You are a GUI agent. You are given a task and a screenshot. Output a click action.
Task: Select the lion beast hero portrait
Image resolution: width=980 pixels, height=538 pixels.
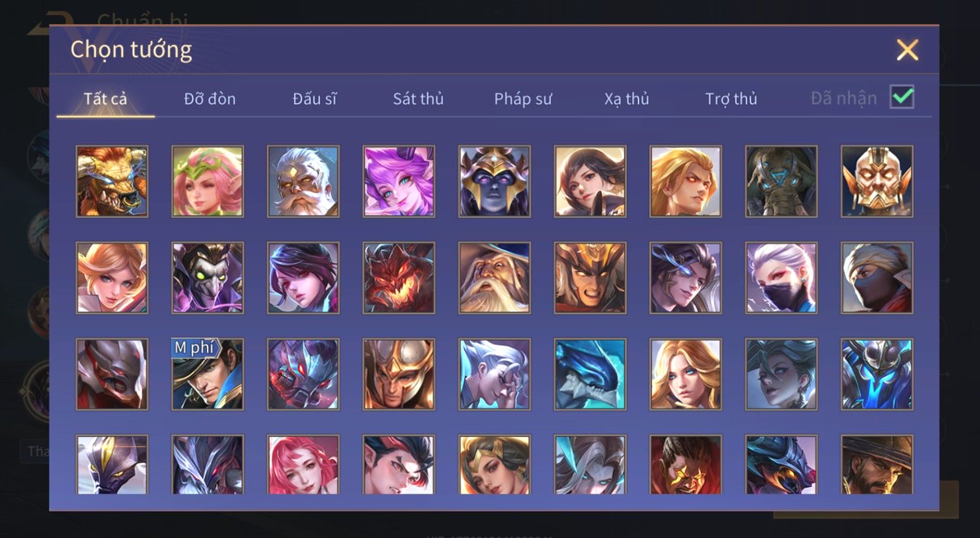tap(112, 181)
